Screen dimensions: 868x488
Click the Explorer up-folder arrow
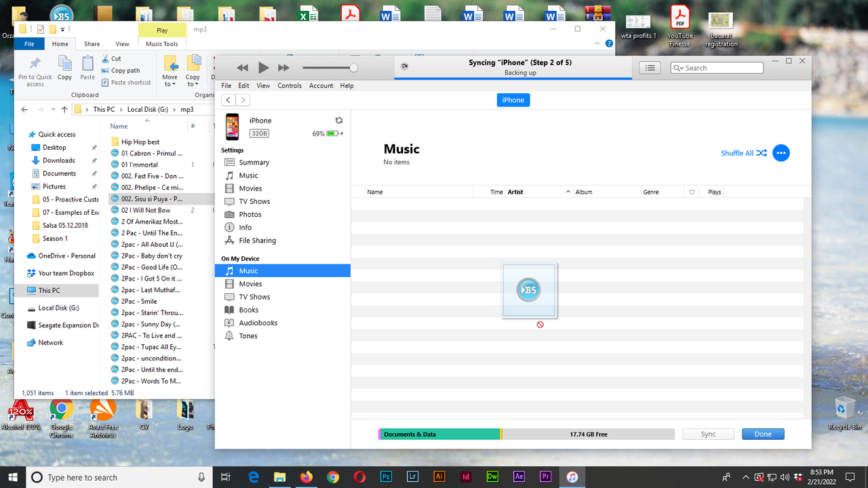click(64, 109)
